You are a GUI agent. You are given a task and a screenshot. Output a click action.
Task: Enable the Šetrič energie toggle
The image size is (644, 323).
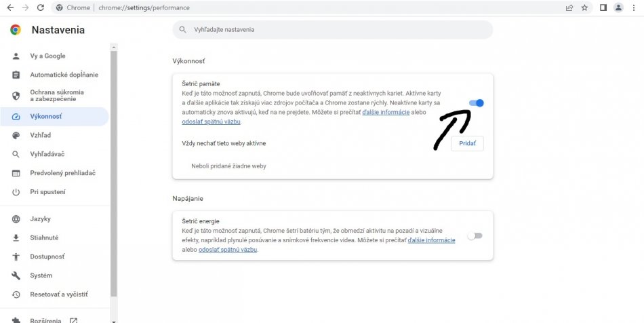click(x=475, y=235)
